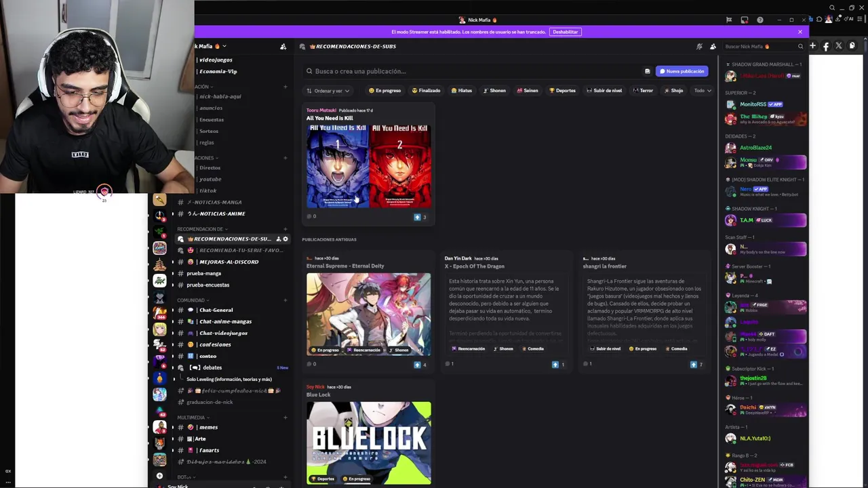This screenshot has width=868, height=488.
Task: Filter by Seinen tag
Action: (528, 91)
